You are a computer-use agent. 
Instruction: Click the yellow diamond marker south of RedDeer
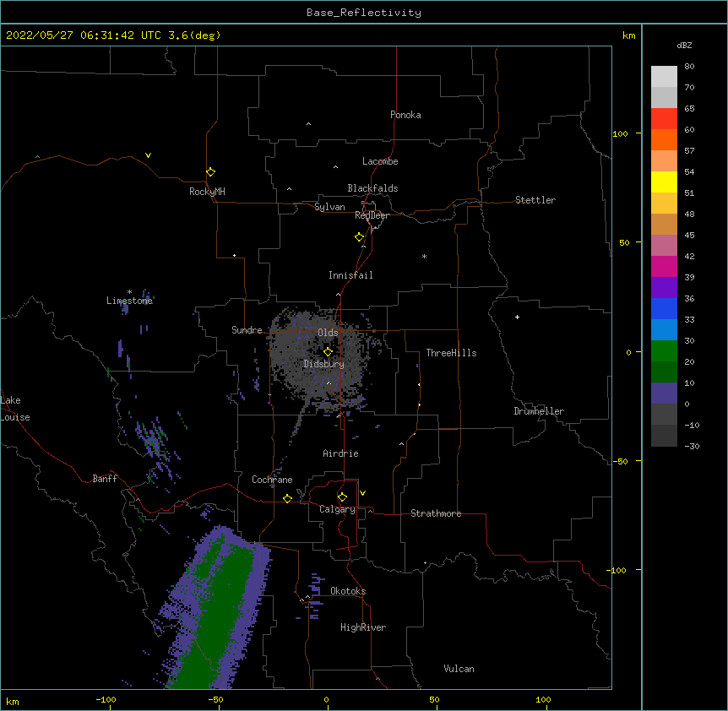tap(359, 237)
